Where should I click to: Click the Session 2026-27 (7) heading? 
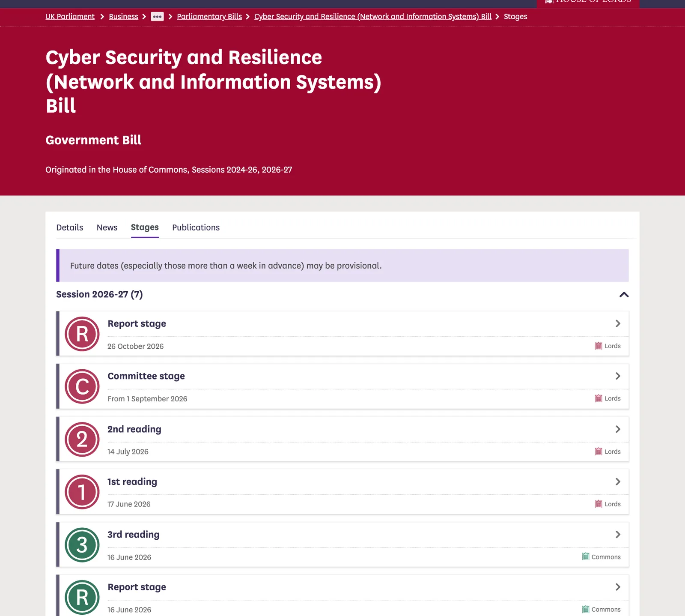pos(99,294)
